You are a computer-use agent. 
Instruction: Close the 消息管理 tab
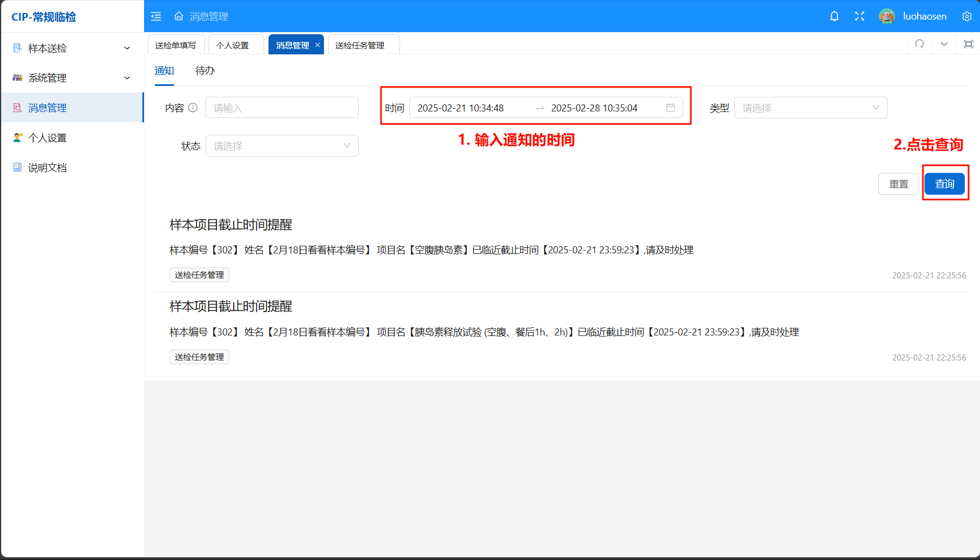pos(317,45)
